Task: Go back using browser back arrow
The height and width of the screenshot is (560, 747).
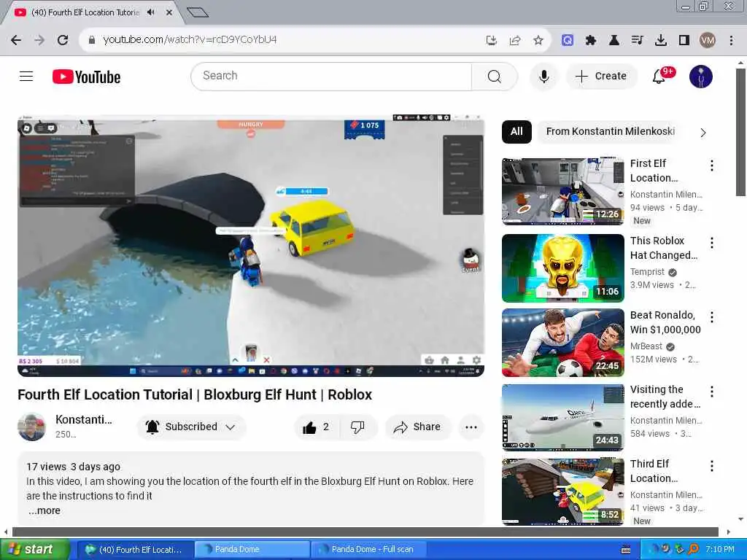Action: point(16,40)
